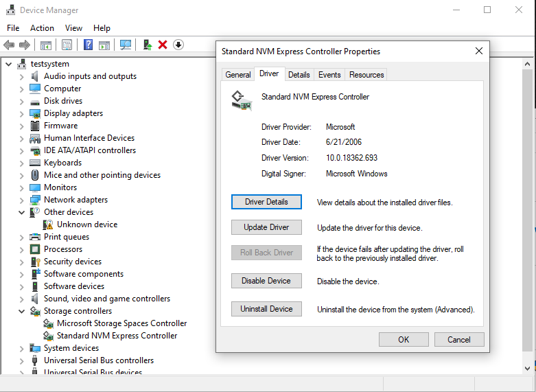
Task: Click the Update Driver button
Action: [266, 227]
